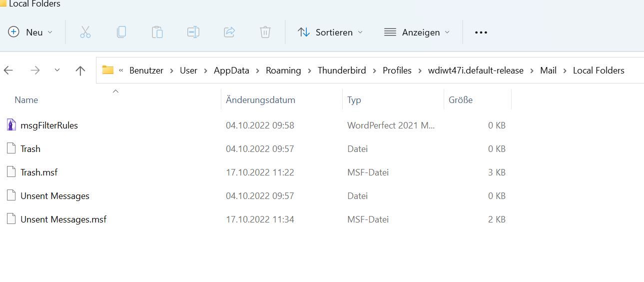Open the three-dots more options menu
644x282 pixels.
click(481, 32)
